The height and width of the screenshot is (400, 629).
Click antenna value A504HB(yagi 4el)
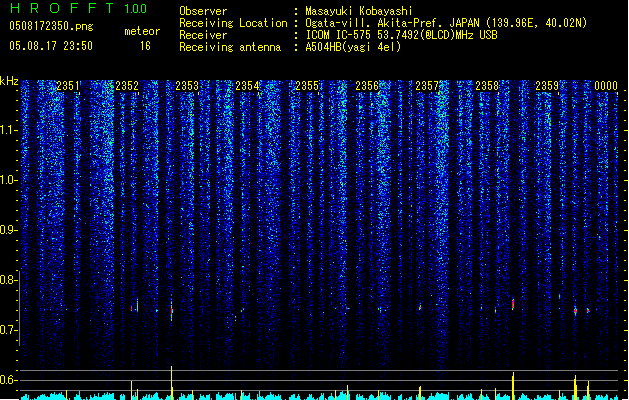point(353,47)
